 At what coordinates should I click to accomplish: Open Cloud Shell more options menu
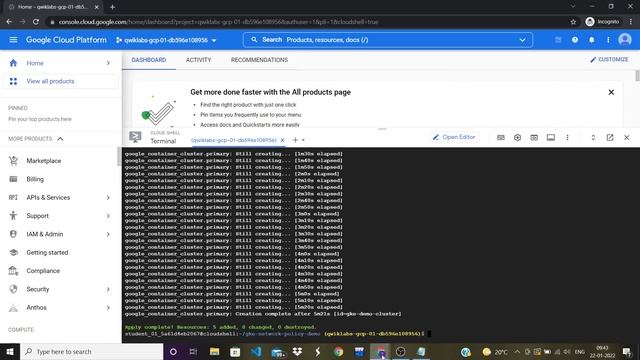click(567, 138)
